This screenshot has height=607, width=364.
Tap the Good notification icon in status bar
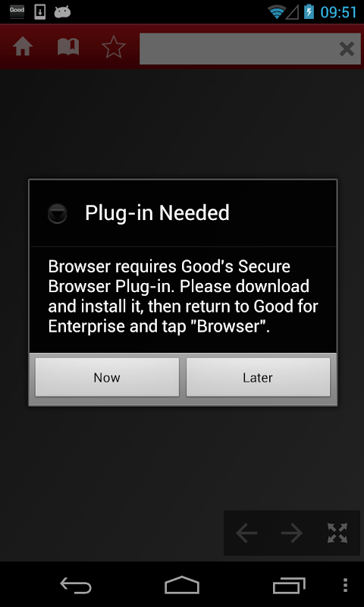[x=17, y=12]
